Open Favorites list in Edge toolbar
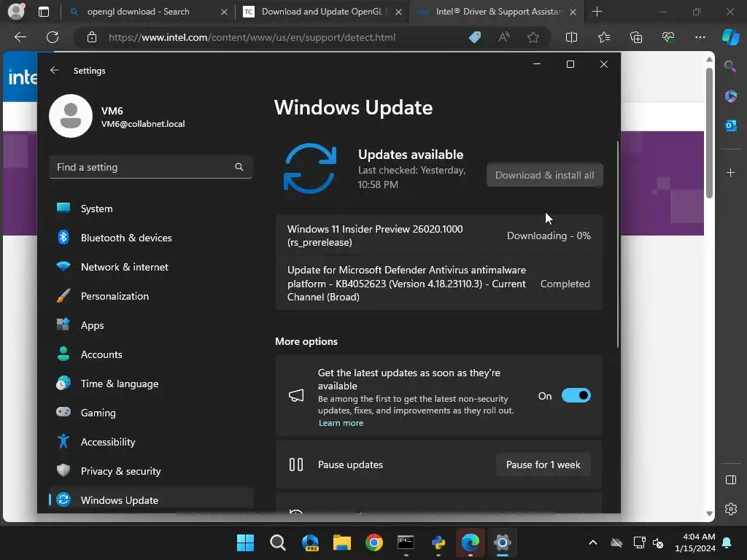Image resolution: width=747 pixels, height=560 pixels. pyautogui.click(x=603, y=37)
